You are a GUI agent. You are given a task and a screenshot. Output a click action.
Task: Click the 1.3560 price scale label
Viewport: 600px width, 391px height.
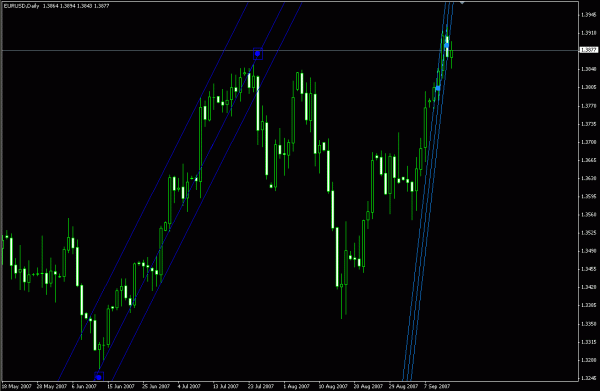point(589,215)
